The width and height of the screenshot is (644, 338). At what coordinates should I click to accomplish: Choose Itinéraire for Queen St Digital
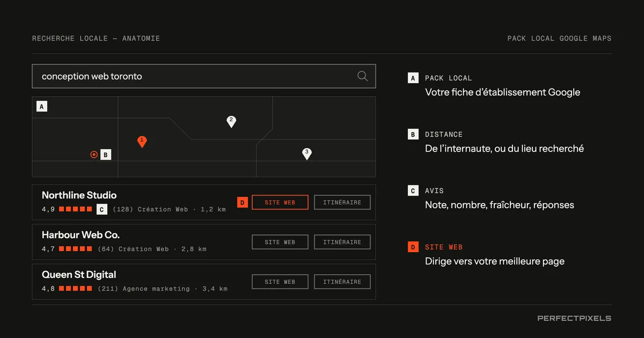click(342, 282)
